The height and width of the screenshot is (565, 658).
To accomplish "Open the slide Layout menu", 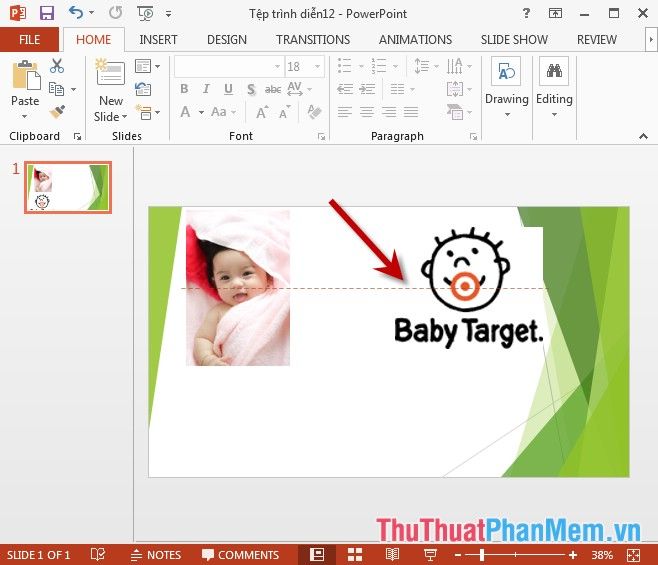I will [x=147, y=66].
